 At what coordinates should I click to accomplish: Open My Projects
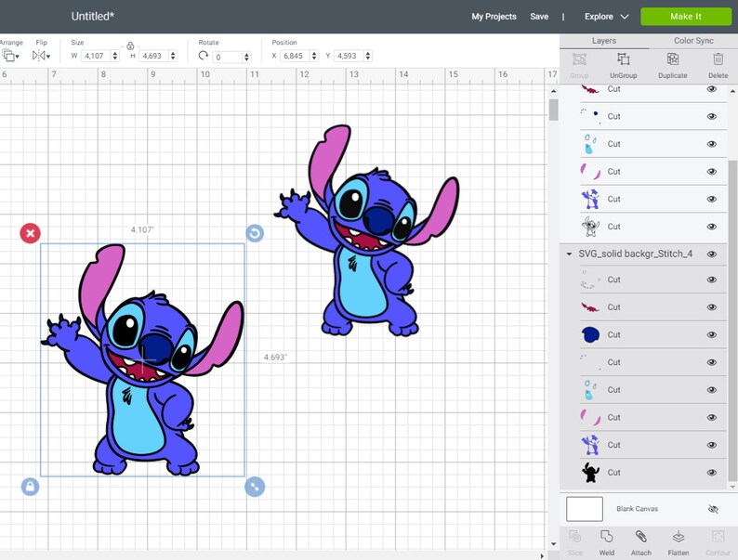[x=494, y=17]
